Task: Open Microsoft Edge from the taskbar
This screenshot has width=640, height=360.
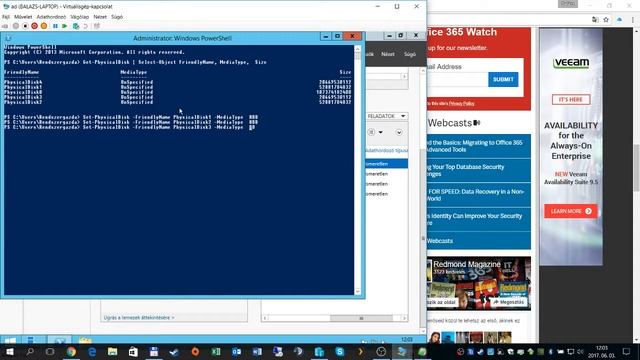Action: pyautogui.click(x=92, y=351)
